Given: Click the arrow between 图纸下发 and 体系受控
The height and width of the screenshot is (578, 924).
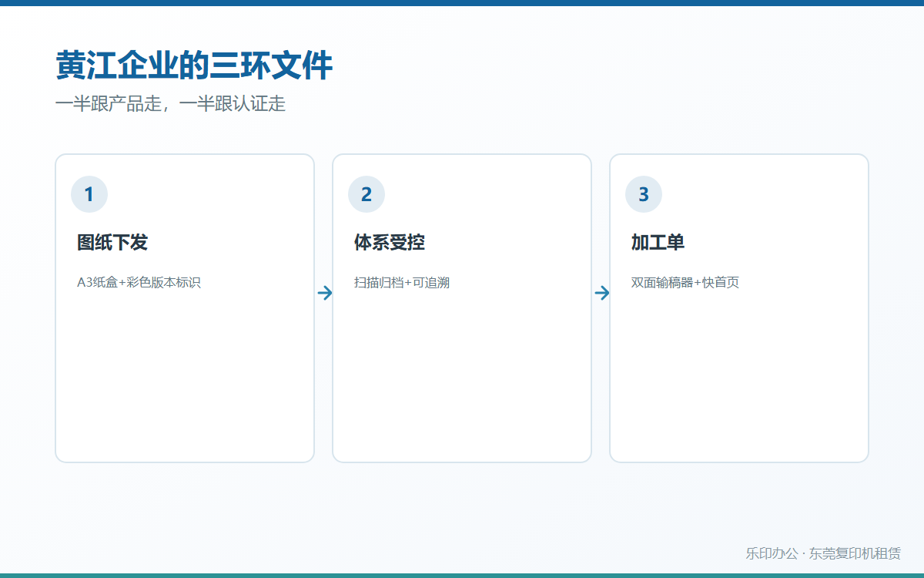Looking at the screenshot, I should coord(325,293).
